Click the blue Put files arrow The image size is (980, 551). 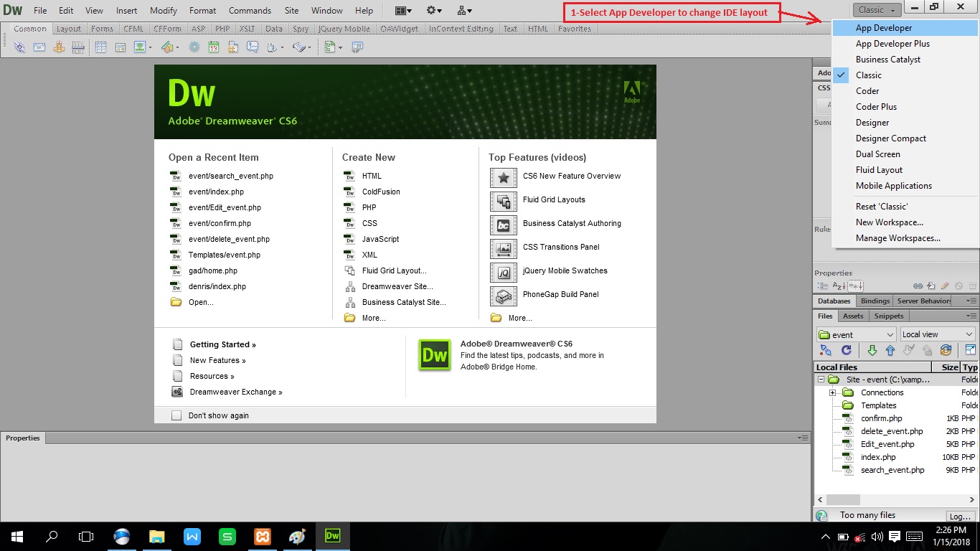pyautogui.click(x=890, y=350)
